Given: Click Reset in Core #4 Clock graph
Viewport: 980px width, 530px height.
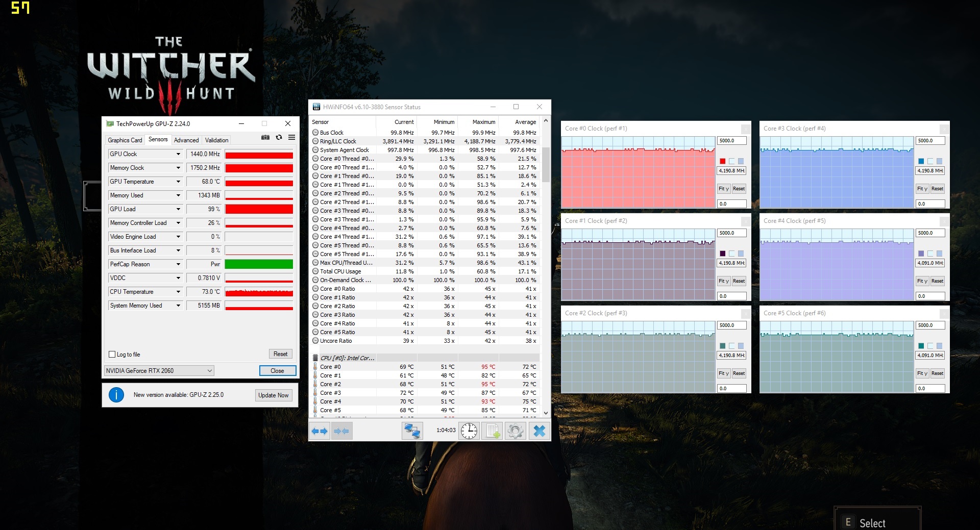Looking at the screenshot, I should (x=937, y=281).
